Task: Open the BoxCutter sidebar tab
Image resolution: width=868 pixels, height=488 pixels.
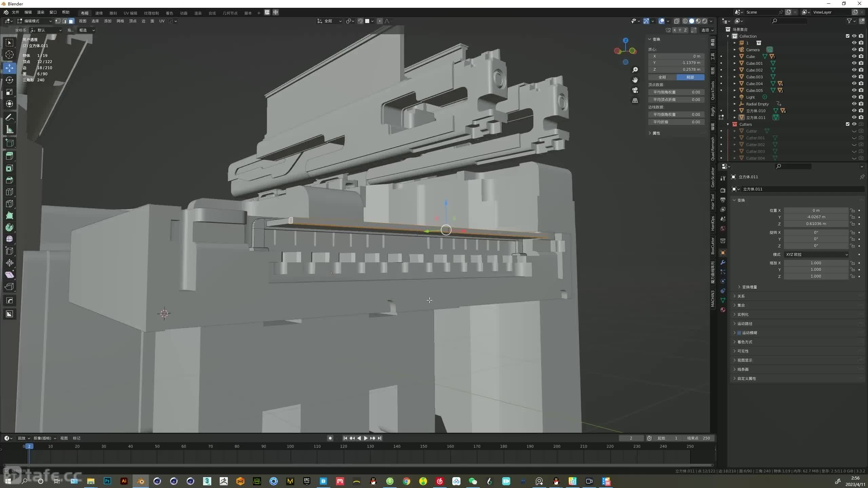Action: 713,246
